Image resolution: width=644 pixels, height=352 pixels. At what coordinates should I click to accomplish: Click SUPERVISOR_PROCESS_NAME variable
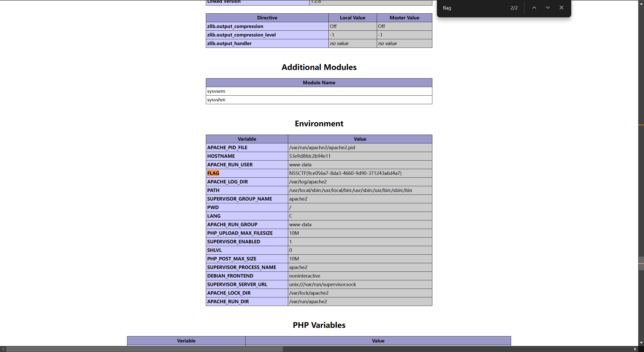pyautogui.click(x=242, y=267)
